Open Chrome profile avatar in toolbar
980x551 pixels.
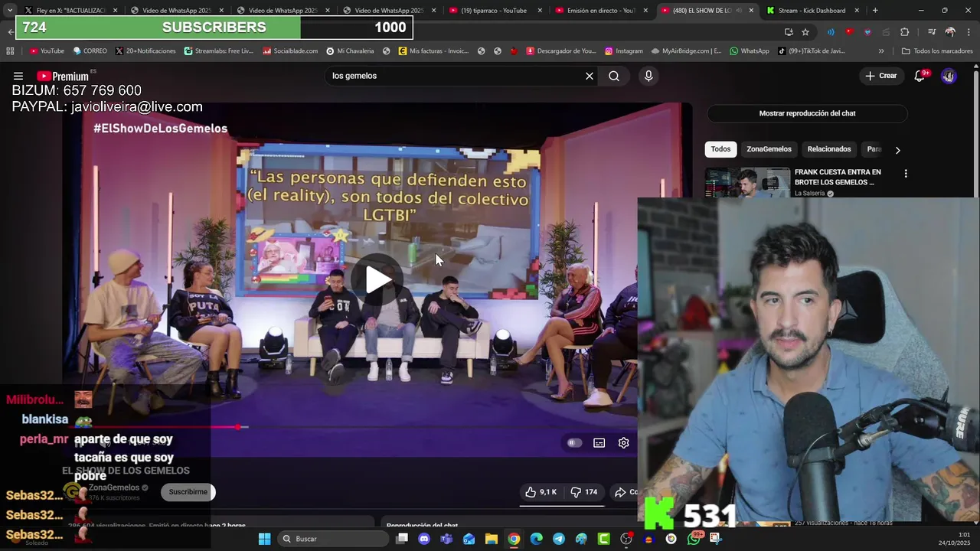tap(950, 32)
